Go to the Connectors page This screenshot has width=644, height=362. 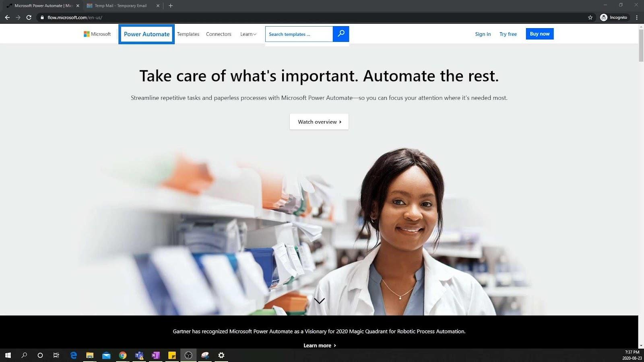[219, 34]
